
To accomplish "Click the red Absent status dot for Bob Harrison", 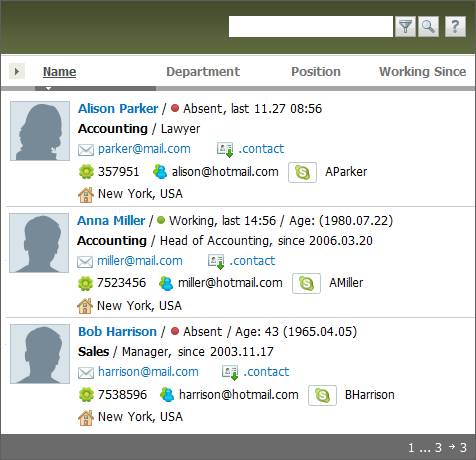I will [x=175, y=331].
